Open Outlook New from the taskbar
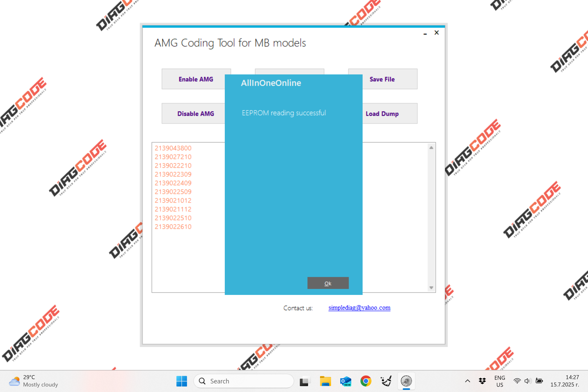 (345, 381)
